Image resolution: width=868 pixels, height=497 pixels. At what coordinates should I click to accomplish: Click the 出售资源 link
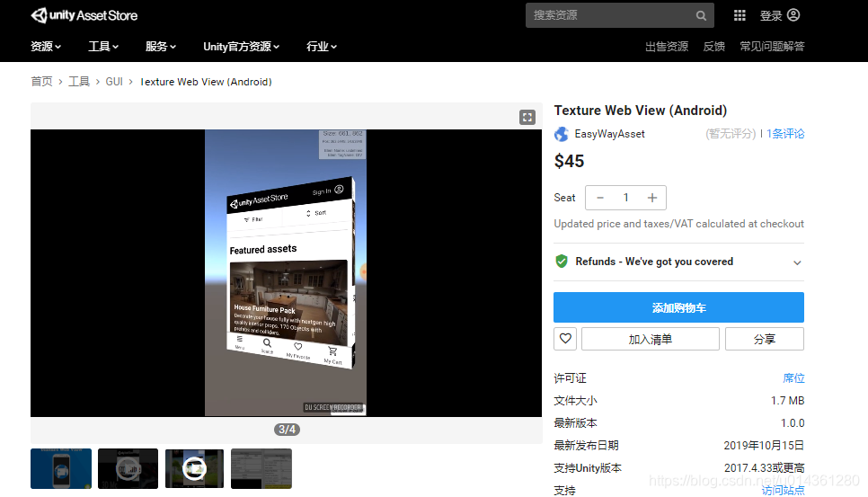point(667,47)
